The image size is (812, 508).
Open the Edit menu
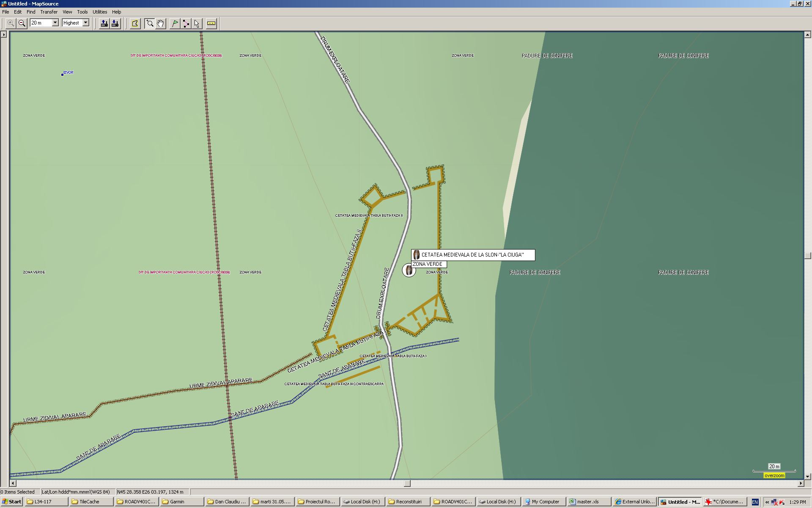tap(18, 12)
